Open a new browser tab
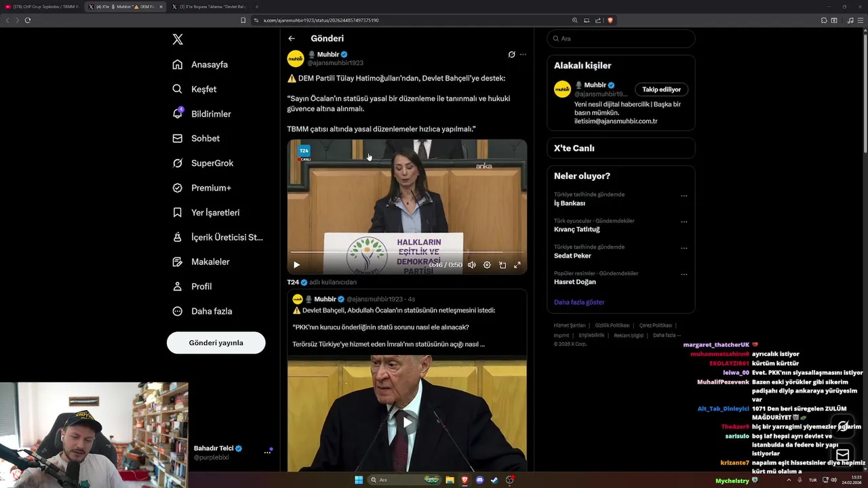Viewport: 868px width, 488px height. tap(256, 7)
